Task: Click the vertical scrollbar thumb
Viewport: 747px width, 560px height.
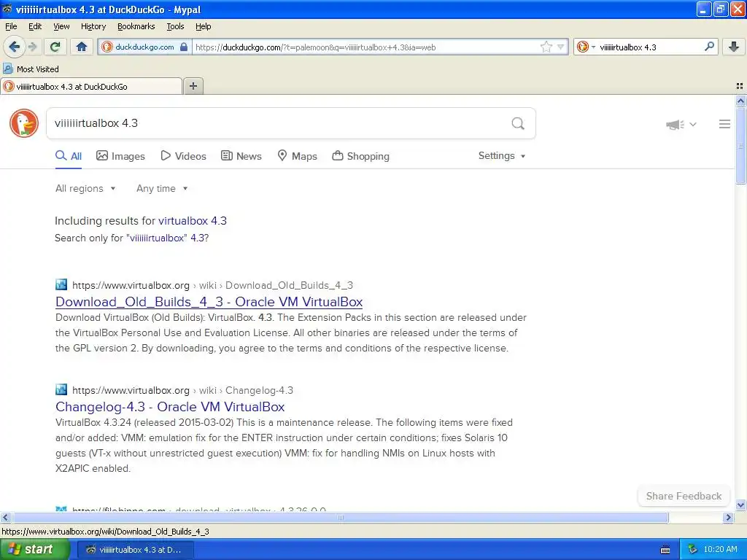Action: coord(740,145)
